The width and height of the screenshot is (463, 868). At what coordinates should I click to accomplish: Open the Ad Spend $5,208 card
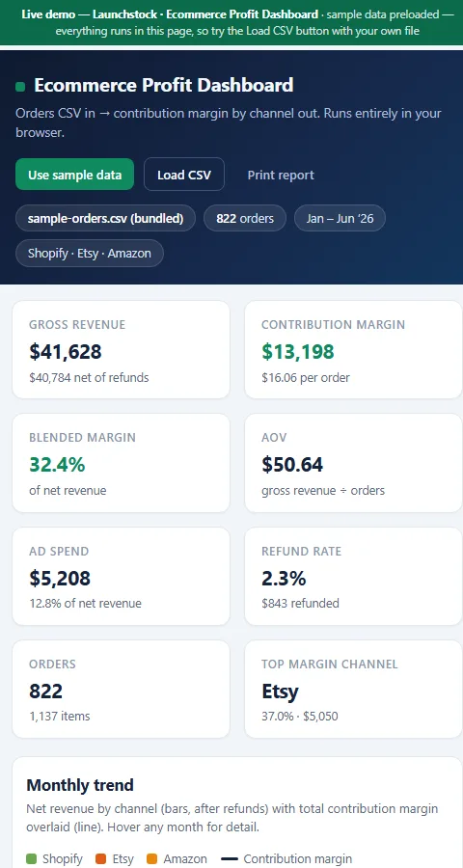pyautogui.click(x=121, y=577)
